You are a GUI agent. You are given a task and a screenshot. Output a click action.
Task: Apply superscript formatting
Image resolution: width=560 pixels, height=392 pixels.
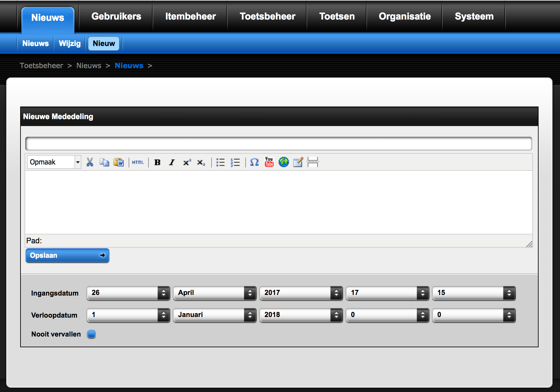coord(187,162)
